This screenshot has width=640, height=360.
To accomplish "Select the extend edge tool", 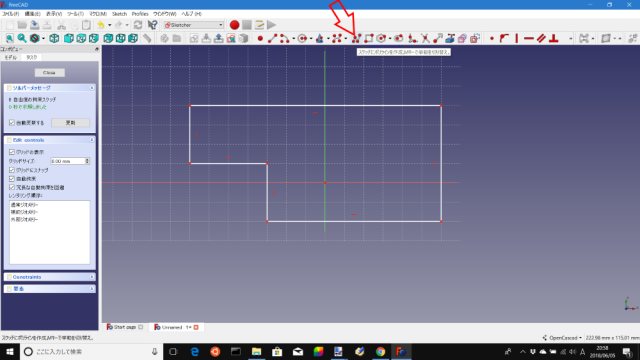I will pyautogui.click(x=438, y=38).
